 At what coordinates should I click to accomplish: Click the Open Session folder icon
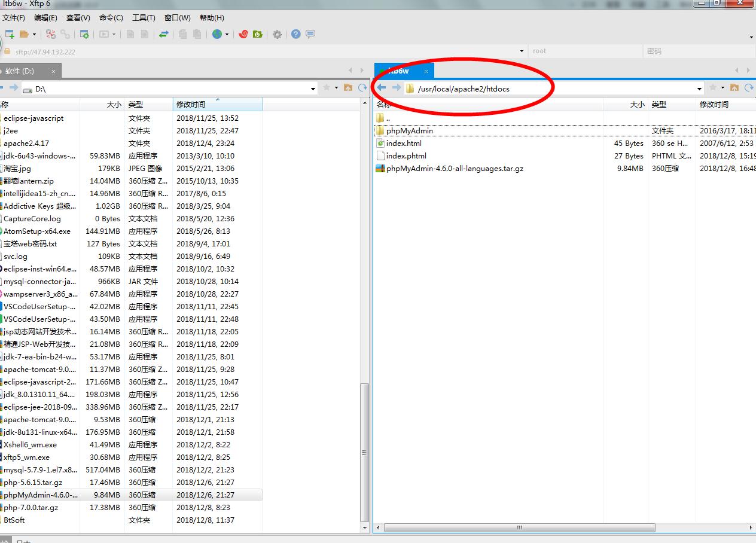click(25, 35)
